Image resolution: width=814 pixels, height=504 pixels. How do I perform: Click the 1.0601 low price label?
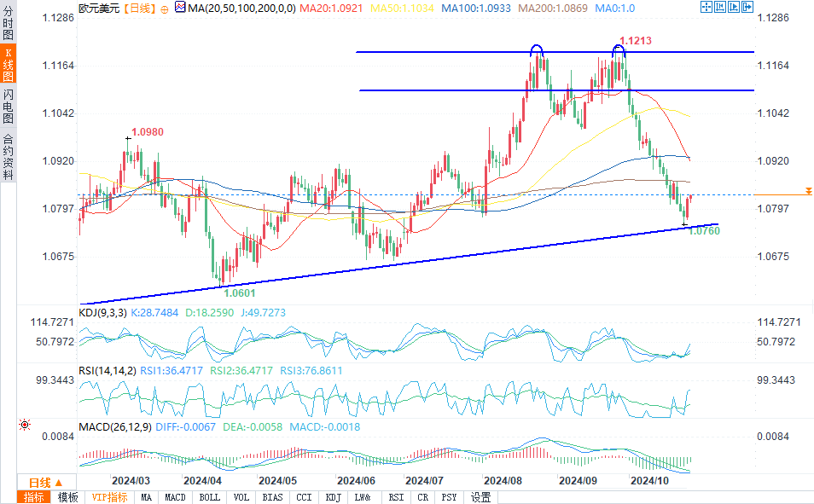pyautogui.click(x=239, y=293)
